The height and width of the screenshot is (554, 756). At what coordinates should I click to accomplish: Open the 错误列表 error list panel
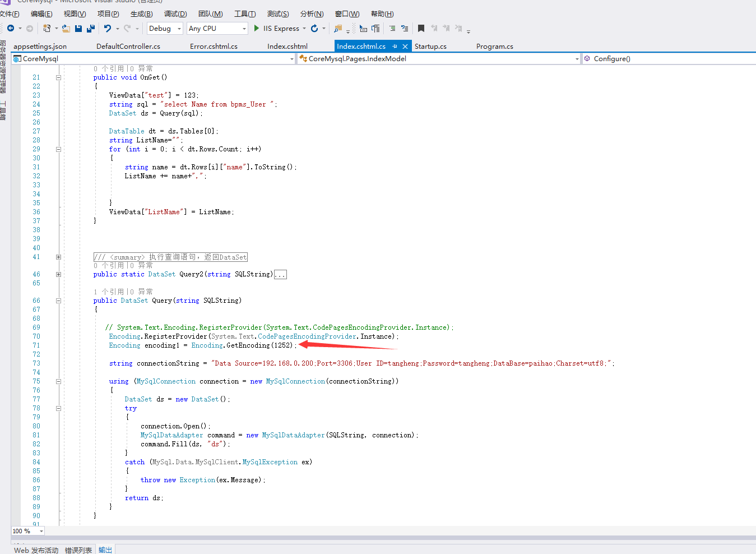[78, 550]
